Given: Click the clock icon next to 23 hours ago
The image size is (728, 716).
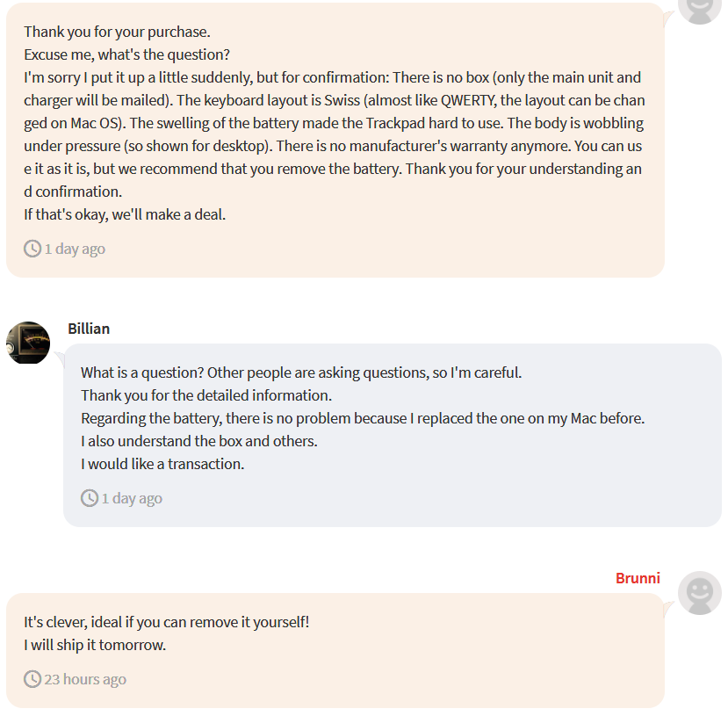Looking at the screenshot, I should (32, 679).
